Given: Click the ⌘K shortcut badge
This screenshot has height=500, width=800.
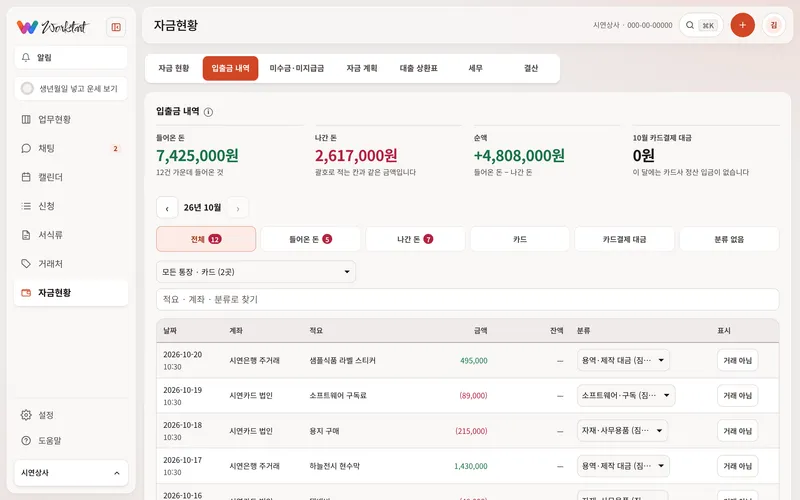Looking at the screenshot, I should (x=708, y=26).
